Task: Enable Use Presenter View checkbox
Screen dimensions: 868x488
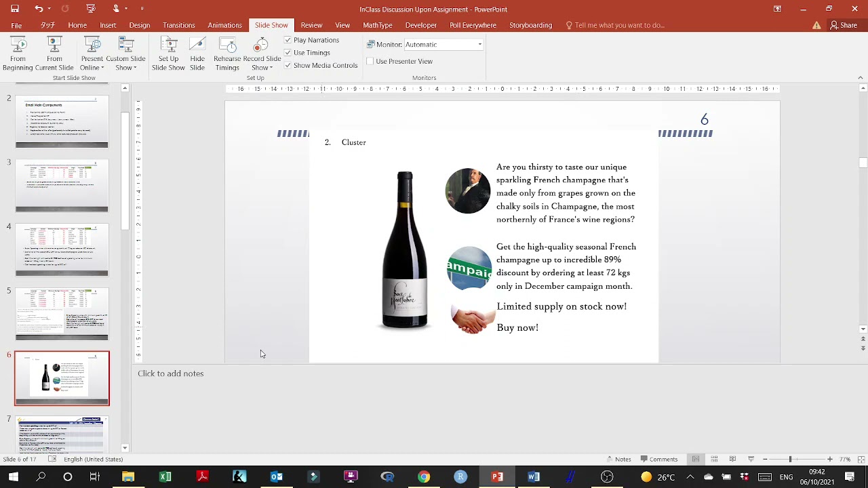Action: 370,61
